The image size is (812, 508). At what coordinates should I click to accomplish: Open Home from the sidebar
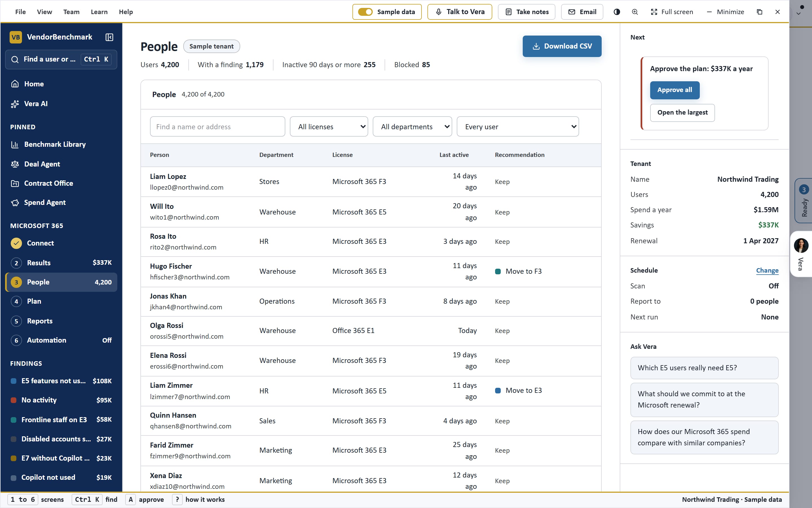click(61, 84)
